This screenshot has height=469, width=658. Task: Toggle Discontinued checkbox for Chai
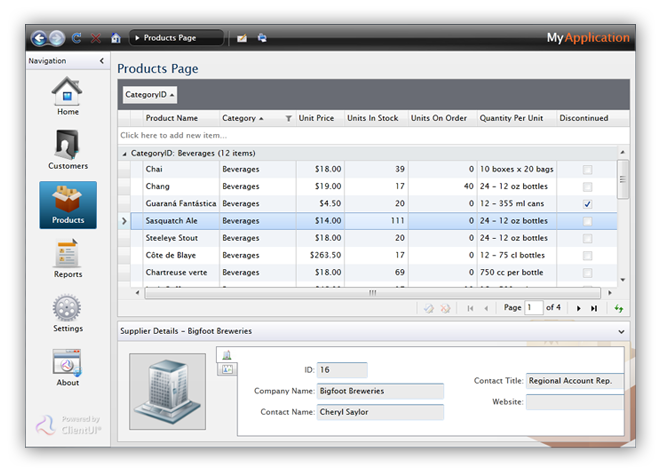[x=588, y=169]
